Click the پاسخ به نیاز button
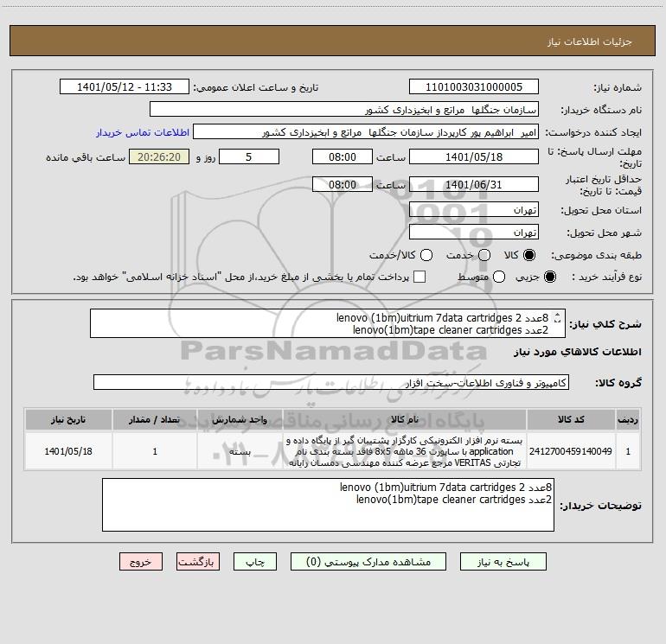 click(x=503, y=562)
